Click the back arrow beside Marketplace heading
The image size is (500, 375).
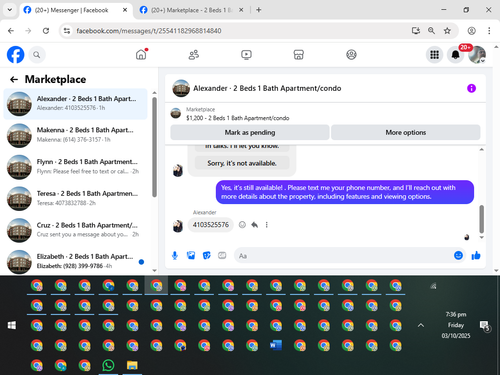(x=14, y=79)
